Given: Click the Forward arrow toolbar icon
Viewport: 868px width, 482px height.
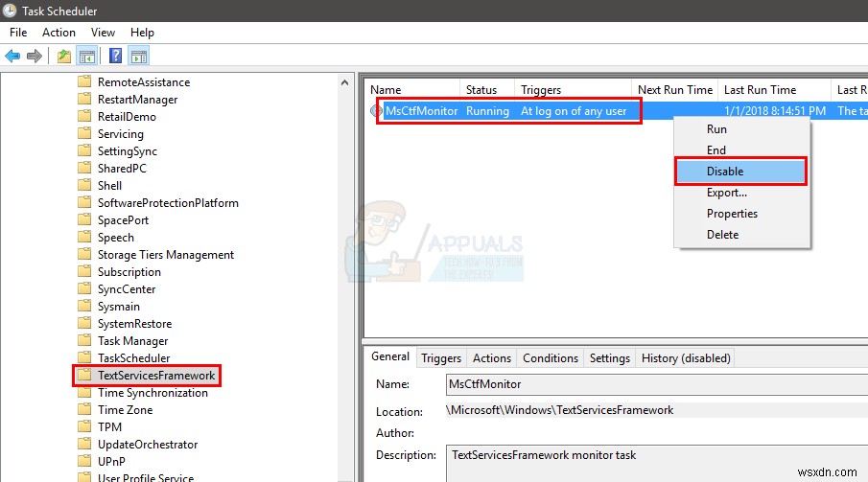Looking at the screenshot, I should tap(35, 56).
